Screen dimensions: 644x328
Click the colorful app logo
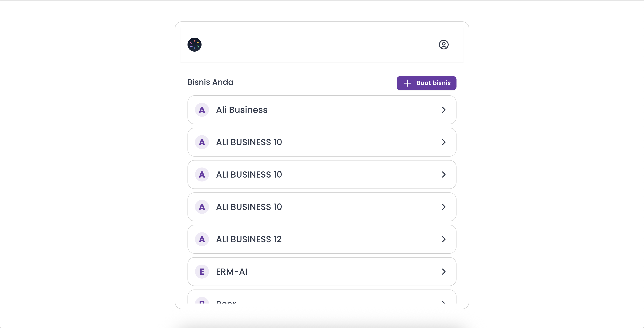pos(195,45)
